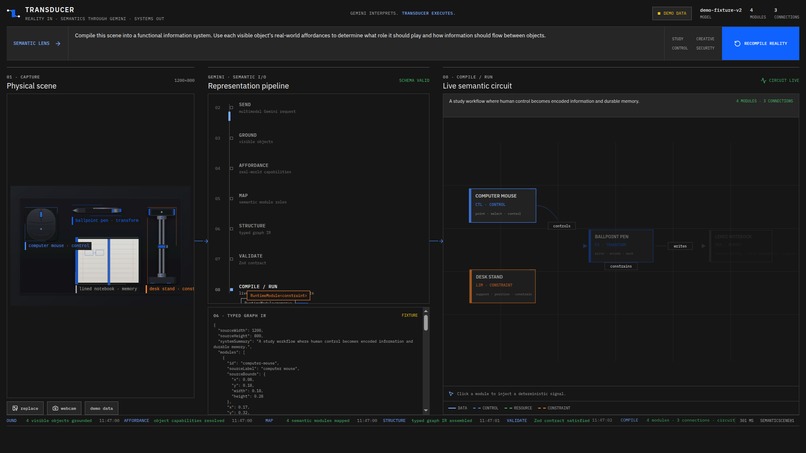Click the RESOURCE legend dashed swatch
Image resolution: width=806 pixels, height=453 pixels.
point(508,408)
